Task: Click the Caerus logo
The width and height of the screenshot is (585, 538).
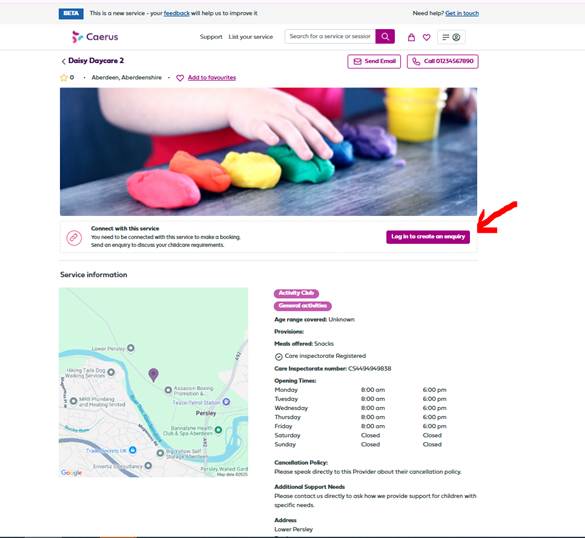Action: (x=95, y=37)
